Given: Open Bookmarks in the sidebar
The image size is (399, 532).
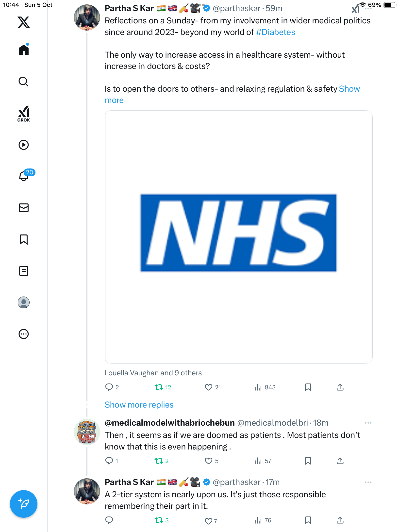Looking at the screenshot, I should point(24,239).
